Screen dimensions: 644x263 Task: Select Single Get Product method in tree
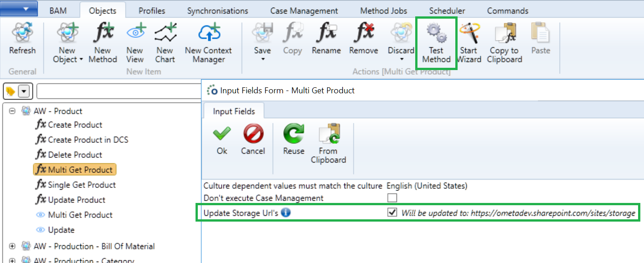pyautogui.click(x=82, y=185)
